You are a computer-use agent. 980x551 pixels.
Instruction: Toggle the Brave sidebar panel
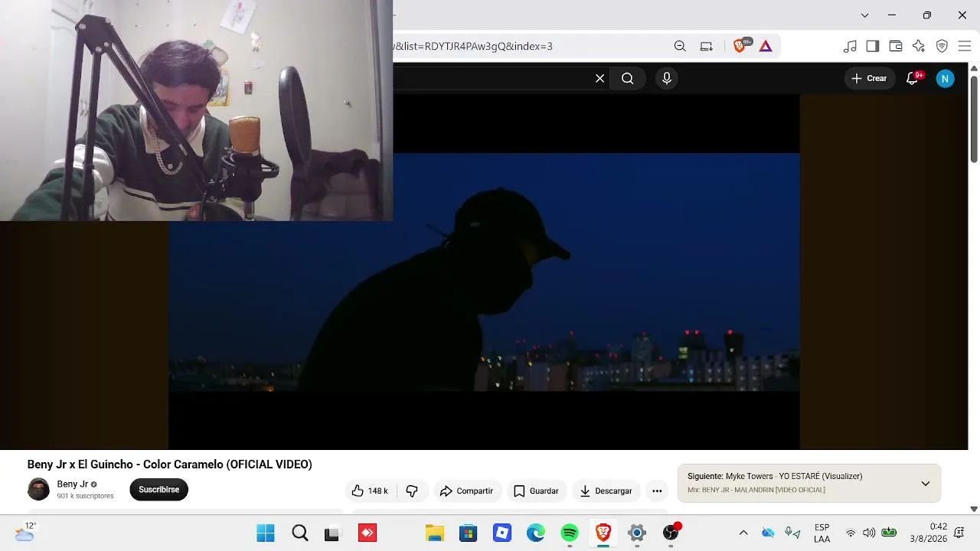(873, 46)
